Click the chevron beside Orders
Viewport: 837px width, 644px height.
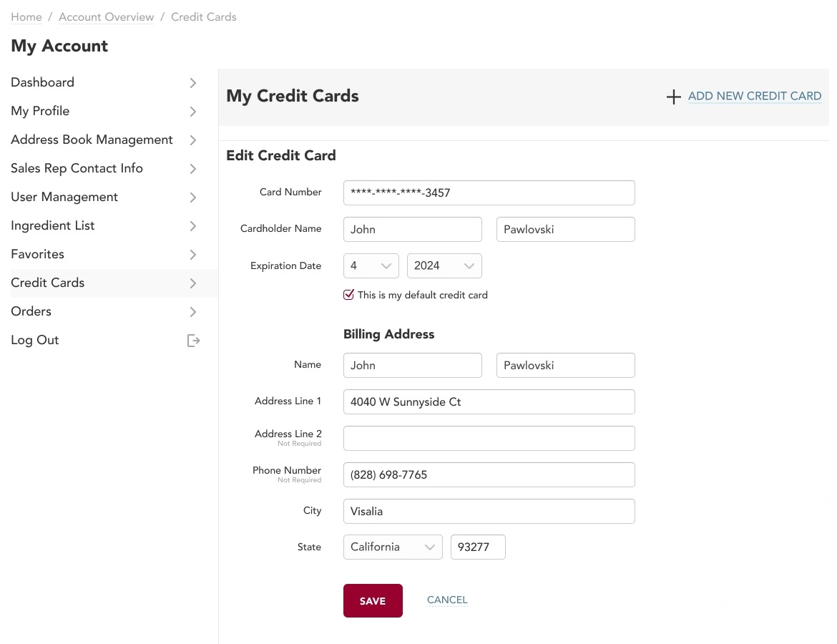(193, 312)
